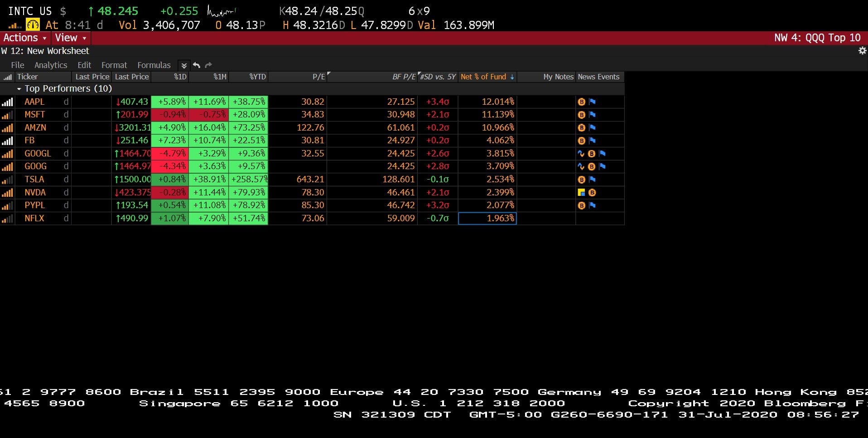Toggle sort arrow on Net % of Fund
868x438 pixels.
point(512,77)
